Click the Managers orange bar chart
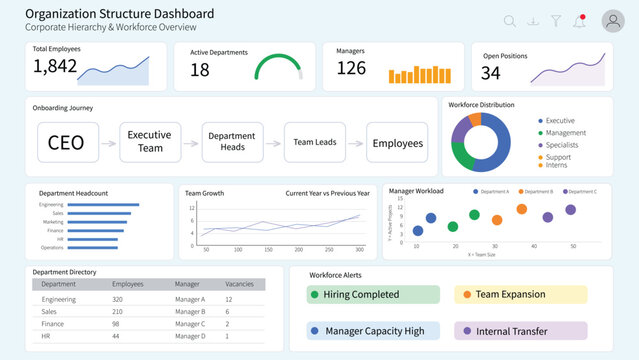This screenshot has height=360, width=639. click(420, 75)
